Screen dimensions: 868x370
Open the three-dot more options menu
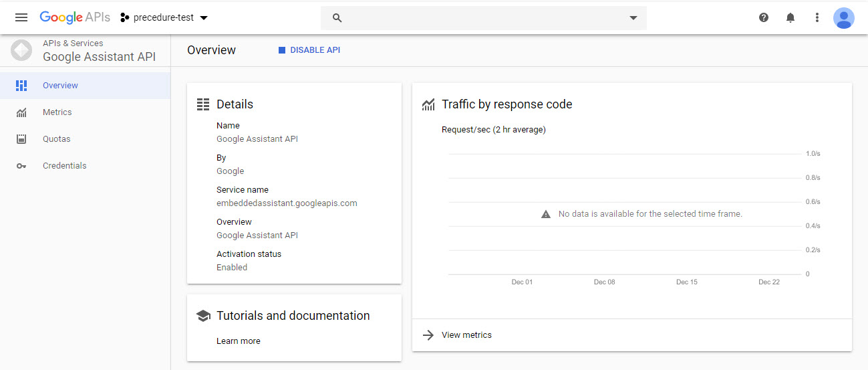coord(817,17)
